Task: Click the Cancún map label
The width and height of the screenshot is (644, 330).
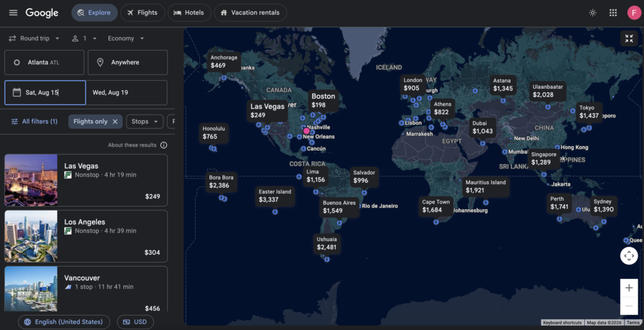Action: coord(316,149)
